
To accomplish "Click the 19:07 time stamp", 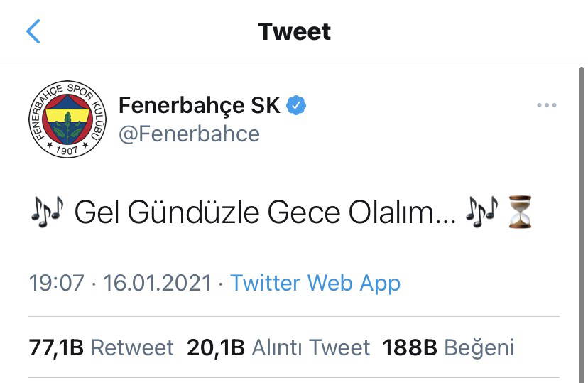I will [56, 283].
